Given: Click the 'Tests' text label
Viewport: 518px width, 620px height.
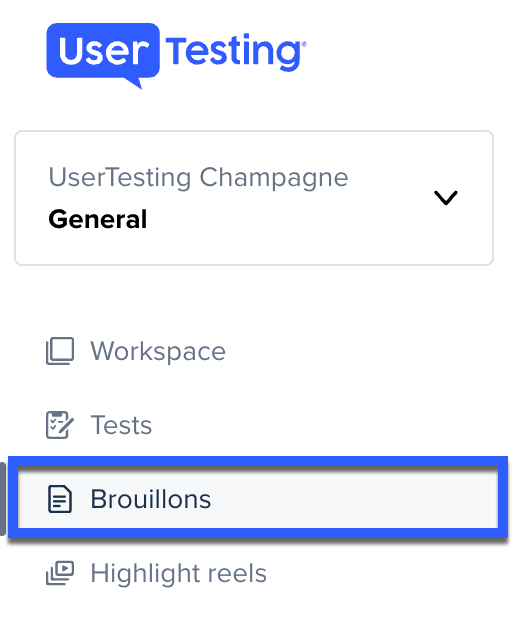Looking at the screenshot, I should 121,425.
